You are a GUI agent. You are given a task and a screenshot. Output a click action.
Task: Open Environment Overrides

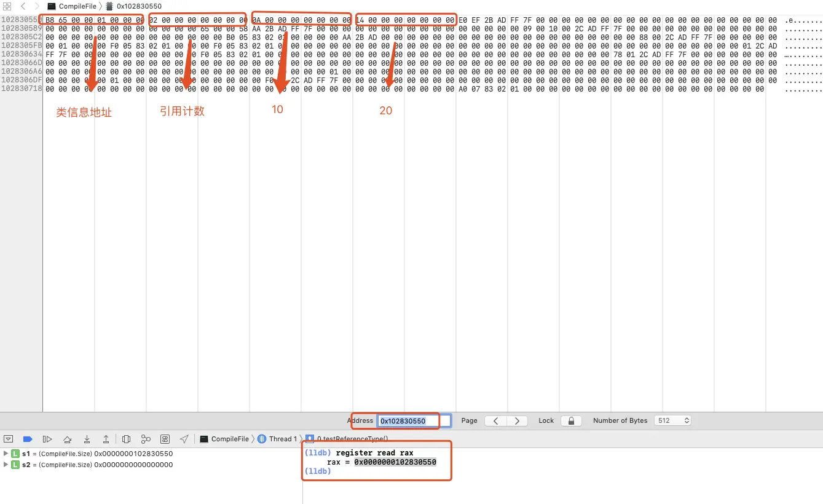click(x=165, y=439)
